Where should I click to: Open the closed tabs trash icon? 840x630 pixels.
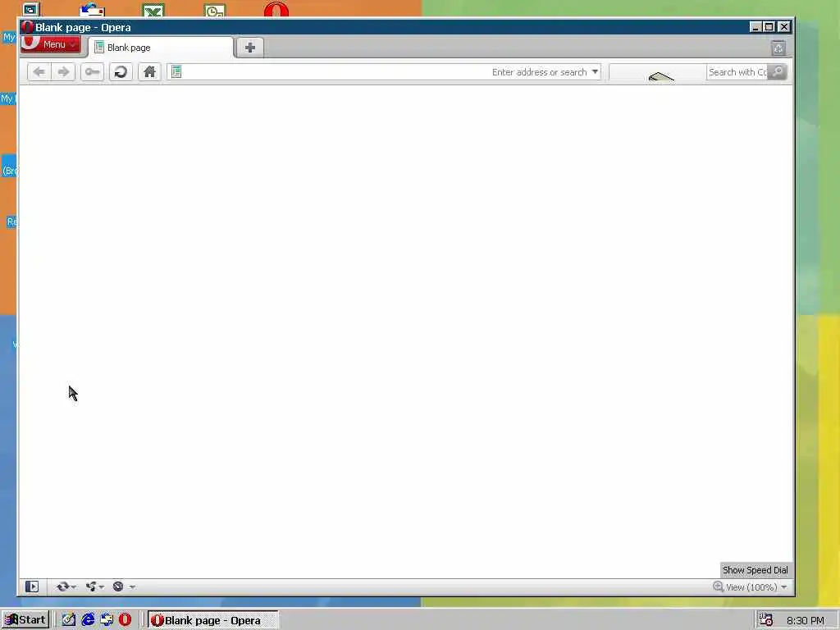(778, 48)
